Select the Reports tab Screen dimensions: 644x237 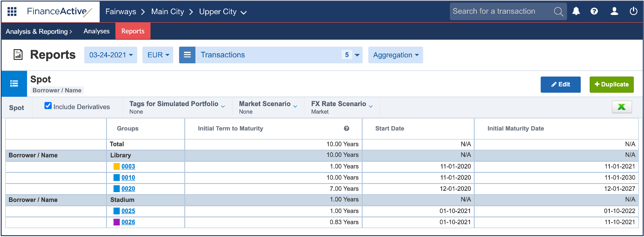click(133, 31)
